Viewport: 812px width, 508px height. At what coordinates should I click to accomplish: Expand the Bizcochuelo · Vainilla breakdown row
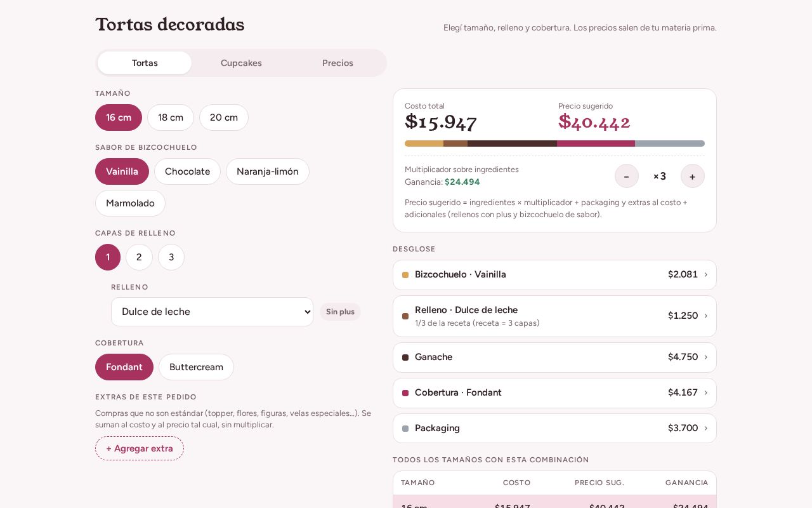tap(554, 275)
